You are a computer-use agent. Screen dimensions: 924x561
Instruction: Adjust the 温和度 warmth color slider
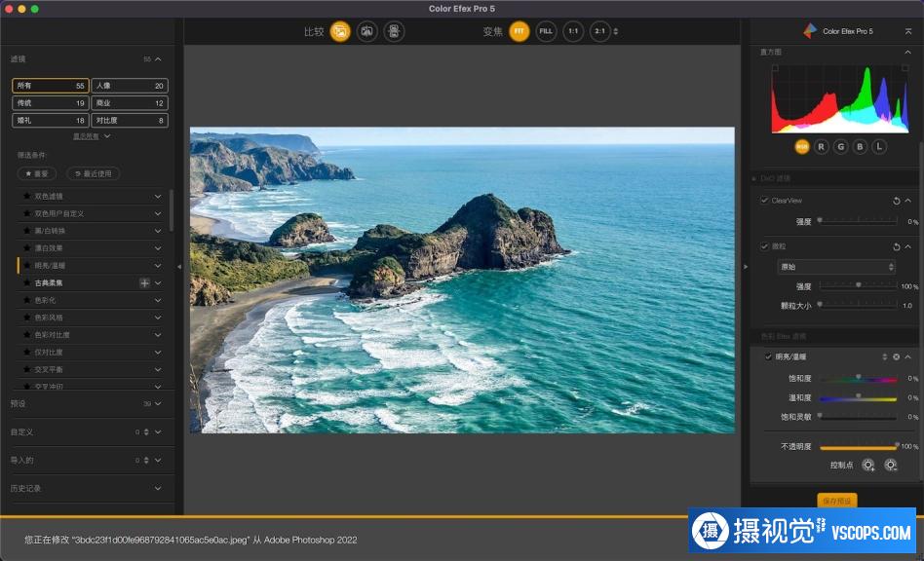point(859,398)
